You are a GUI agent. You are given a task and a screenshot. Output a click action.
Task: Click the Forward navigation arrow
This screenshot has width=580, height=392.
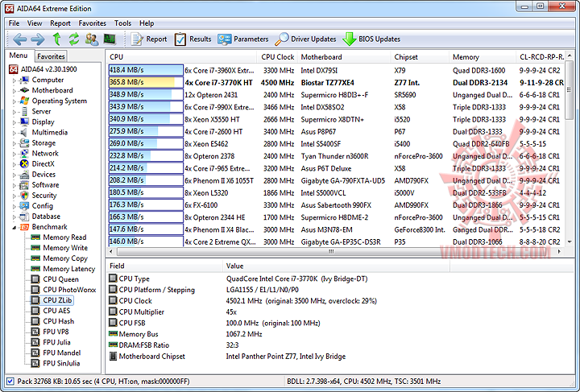37,39
